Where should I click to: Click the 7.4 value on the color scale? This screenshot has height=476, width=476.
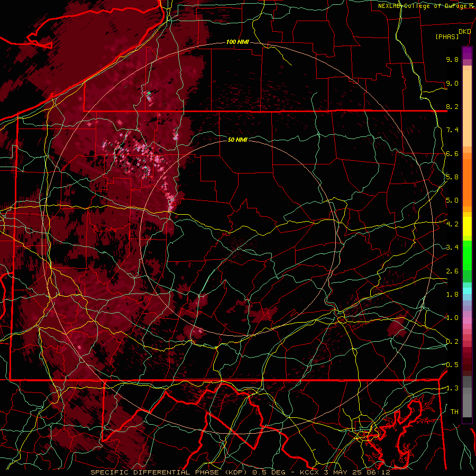point(452,130)
